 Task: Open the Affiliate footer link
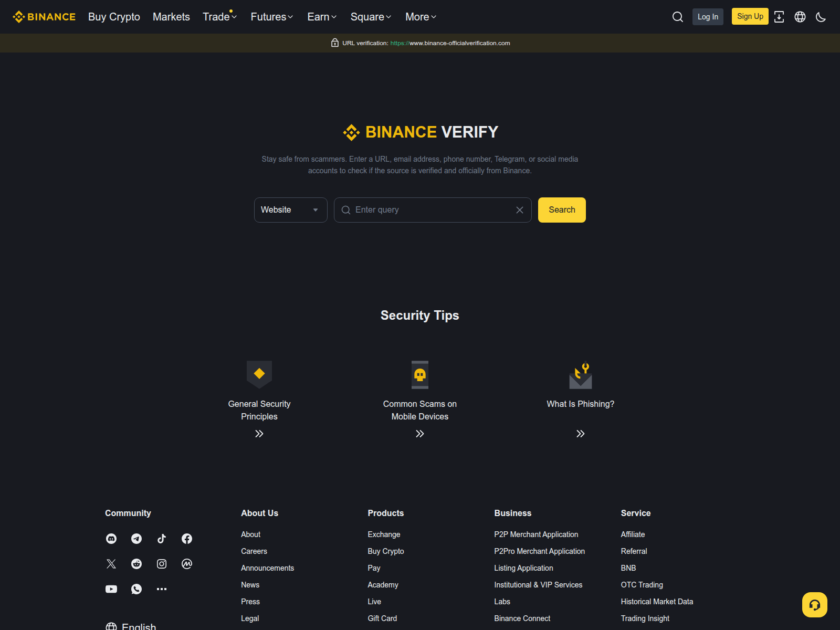[633, 534]
